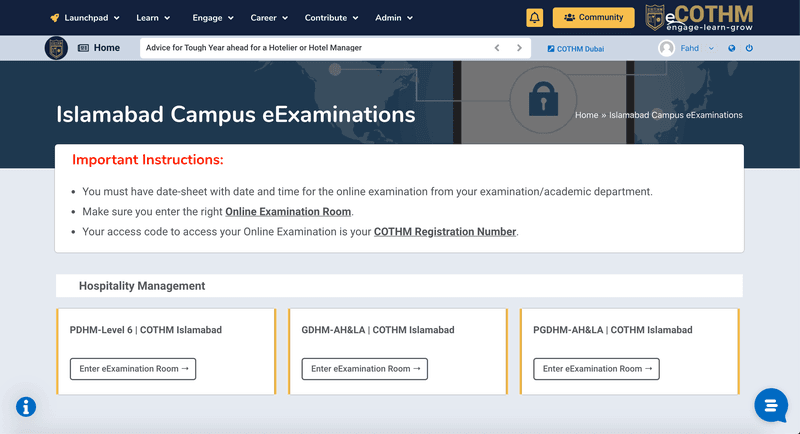The width and height of the screenshot is (800, 434).
Task: Click the globe icon
Action: (732, 48)
